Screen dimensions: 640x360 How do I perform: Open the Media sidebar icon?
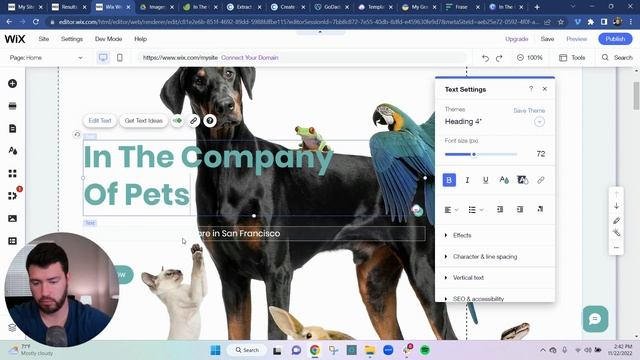13,218
